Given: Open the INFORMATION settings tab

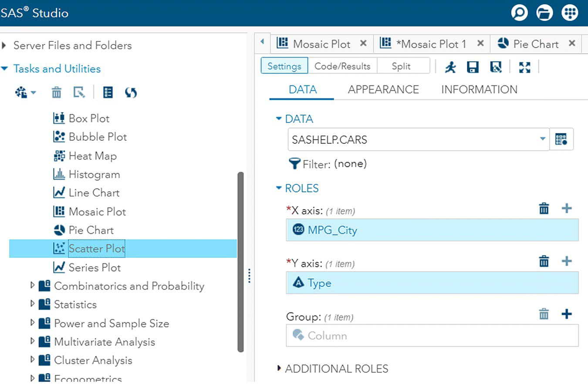Looking at the screenshot, I should pos(479,89).
